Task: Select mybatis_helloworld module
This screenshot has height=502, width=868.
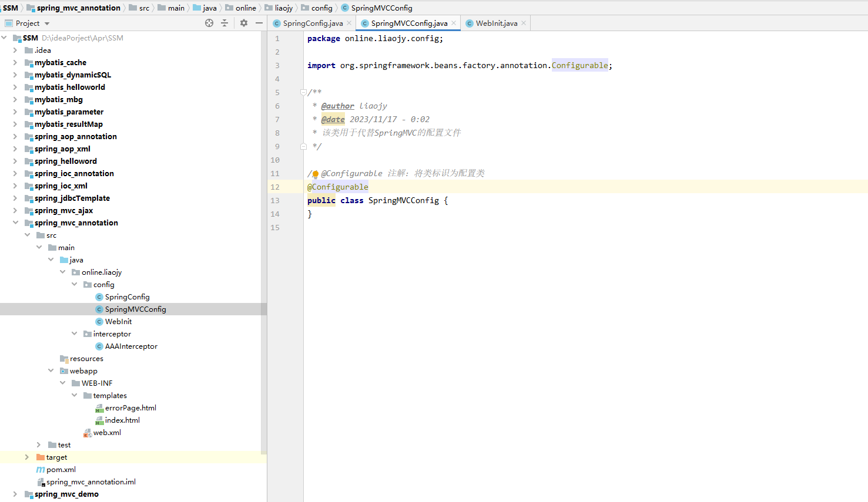Action: point(70,87)
